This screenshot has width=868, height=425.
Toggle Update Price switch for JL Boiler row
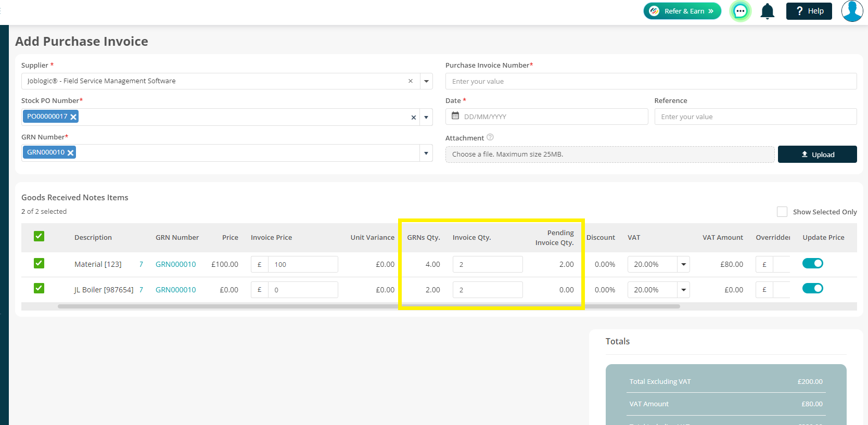813,288
